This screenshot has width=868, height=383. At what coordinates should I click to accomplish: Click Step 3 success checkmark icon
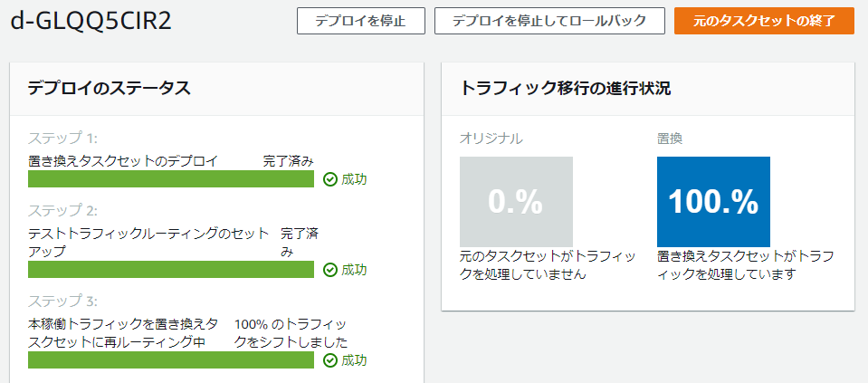(330, 360)
